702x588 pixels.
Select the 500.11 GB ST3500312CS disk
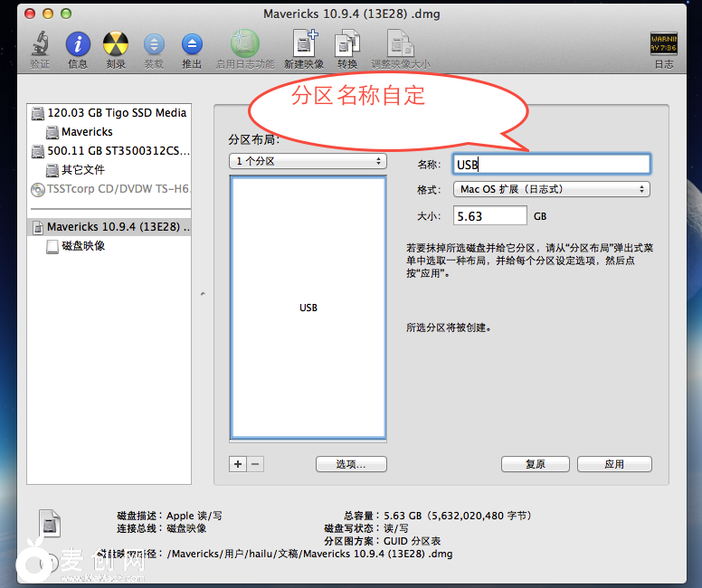[109, 151]
